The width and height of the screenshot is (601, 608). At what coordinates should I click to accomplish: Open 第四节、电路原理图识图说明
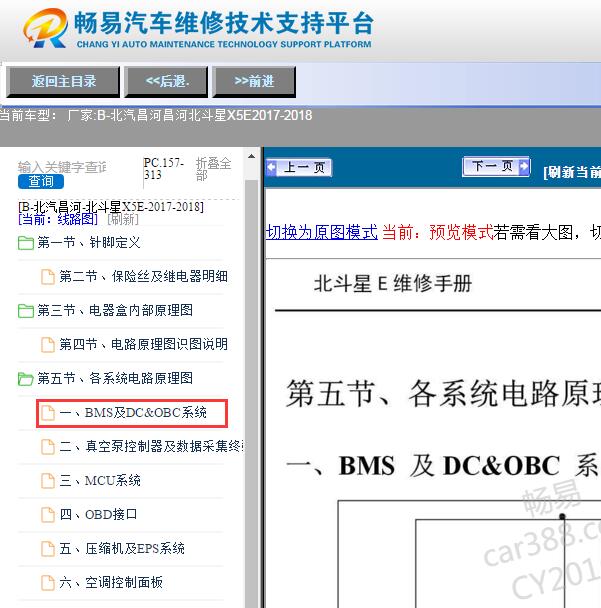[x=143, y=344]
